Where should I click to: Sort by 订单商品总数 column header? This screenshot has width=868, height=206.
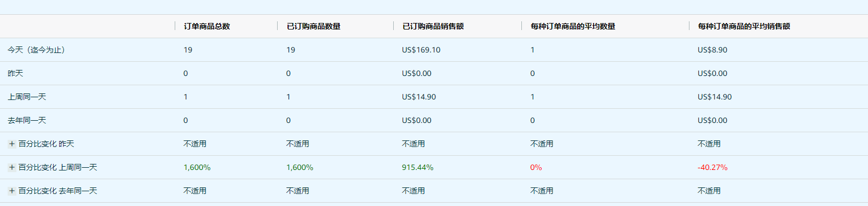207,26
